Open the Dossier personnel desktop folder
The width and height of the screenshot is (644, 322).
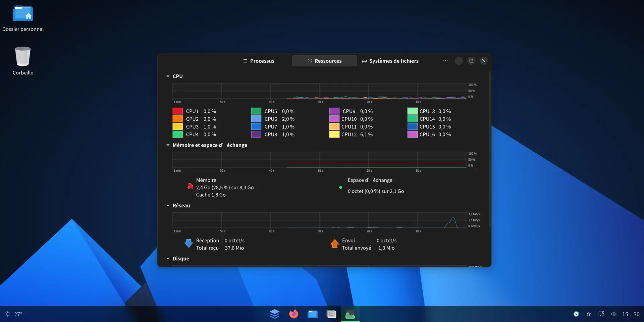point(23,18)
